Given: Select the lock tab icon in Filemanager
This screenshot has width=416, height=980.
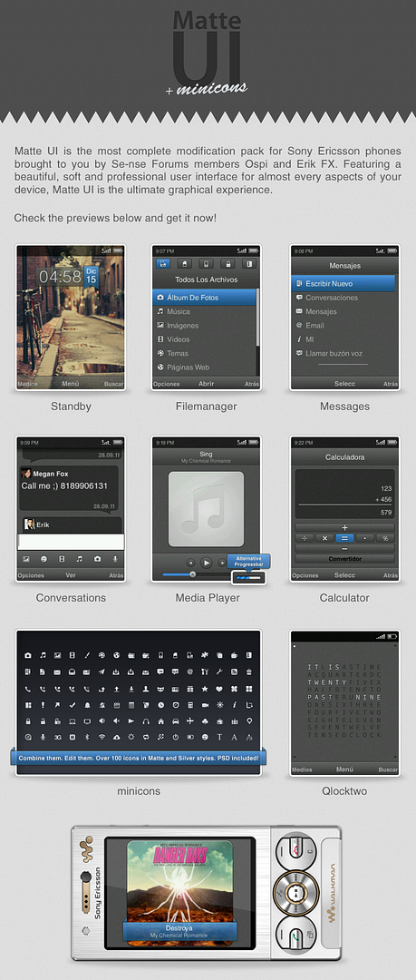Looking at the screenshot, I should [227, 263].
